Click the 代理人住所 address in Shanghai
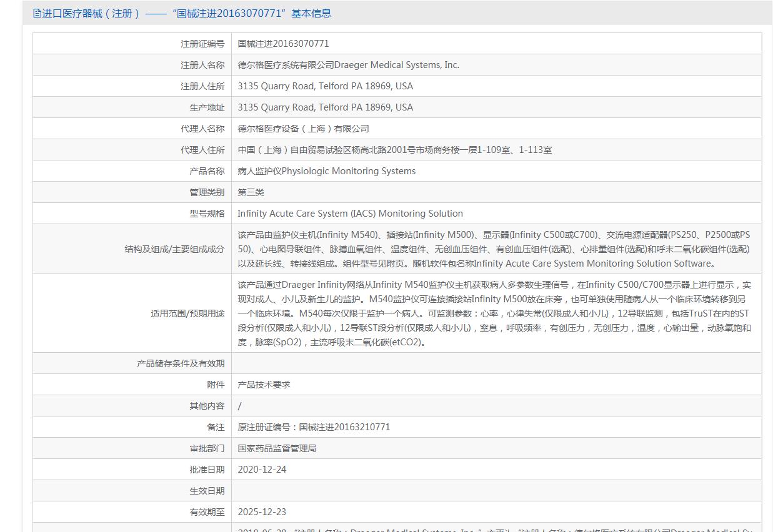This screenshot has width=773, height=532. [x=394, y=150]
